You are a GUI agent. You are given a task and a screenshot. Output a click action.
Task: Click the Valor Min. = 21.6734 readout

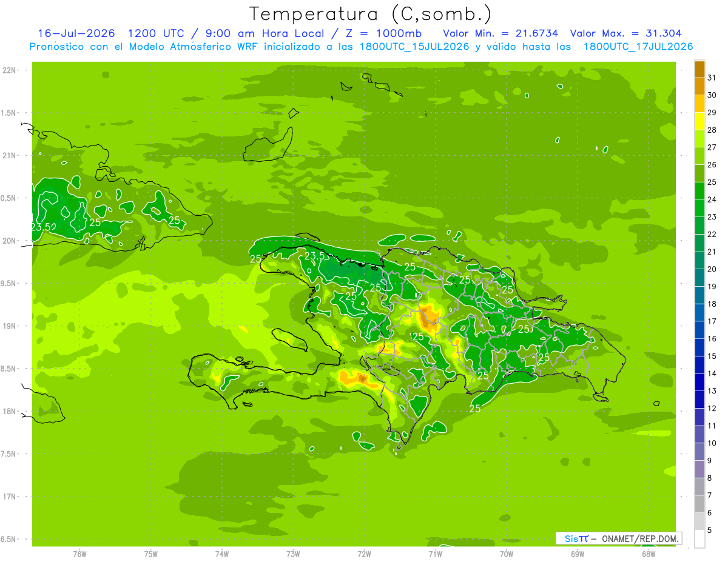click(x=500, y=33)
